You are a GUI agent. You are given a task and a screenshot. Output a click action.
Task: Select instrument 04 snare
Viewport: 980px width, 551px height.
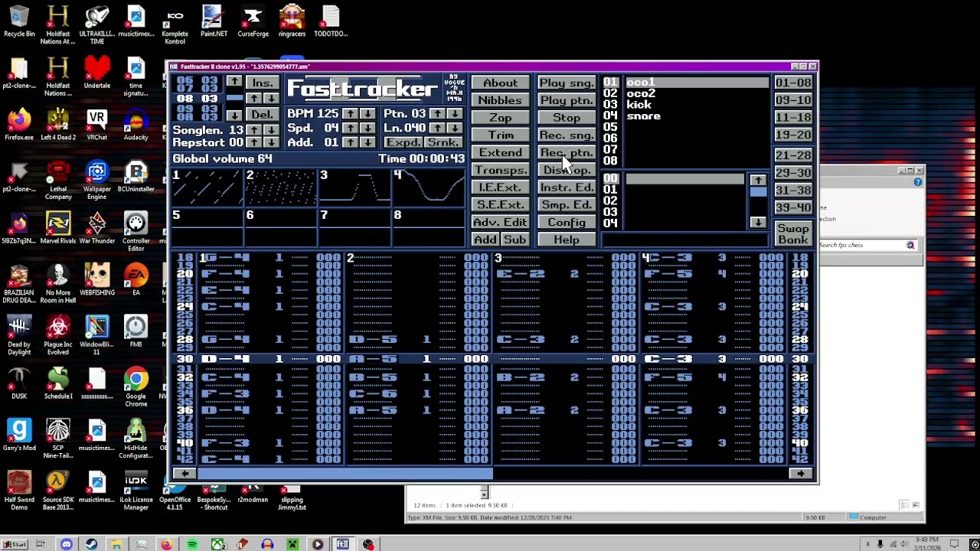[697, 116]
